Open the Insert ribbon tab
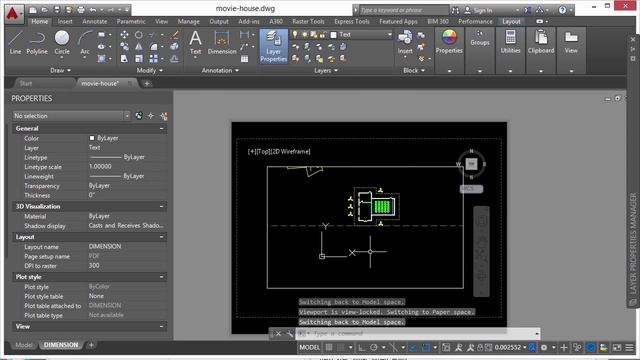 (65, 21)
